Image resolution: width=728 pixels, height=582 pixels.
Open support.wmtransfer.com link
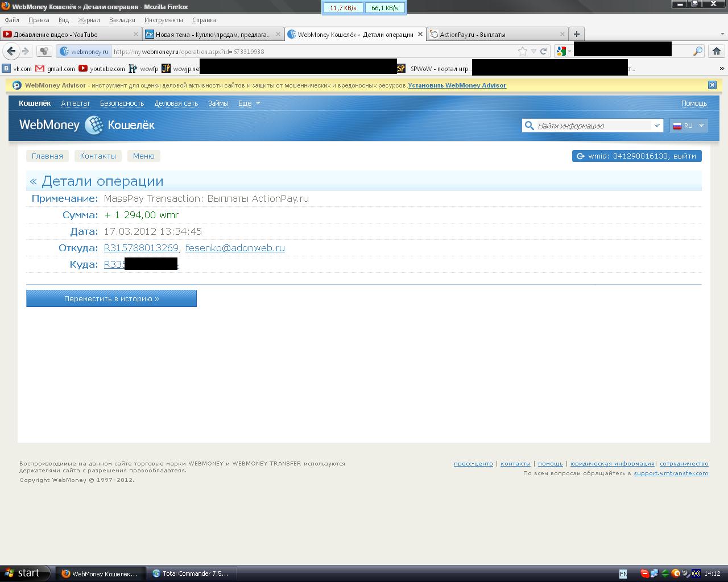point(671,473)
